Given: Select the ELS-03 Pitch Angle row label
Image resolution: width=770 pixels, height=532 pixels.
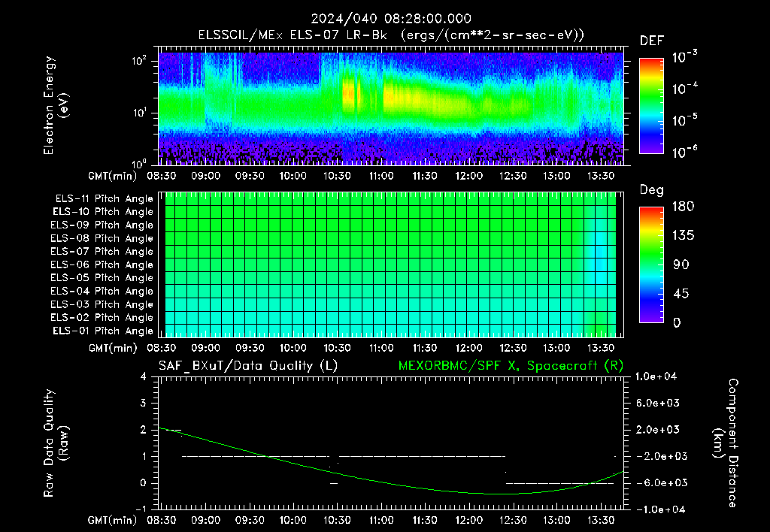Looking at the screenshot, I should click(102, 304).
